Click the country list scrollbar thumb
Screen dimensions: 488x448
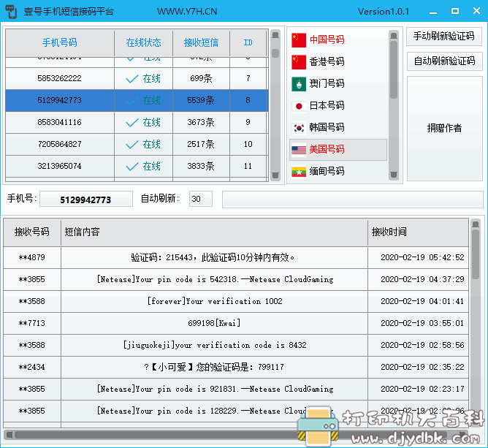pos(394,70)
